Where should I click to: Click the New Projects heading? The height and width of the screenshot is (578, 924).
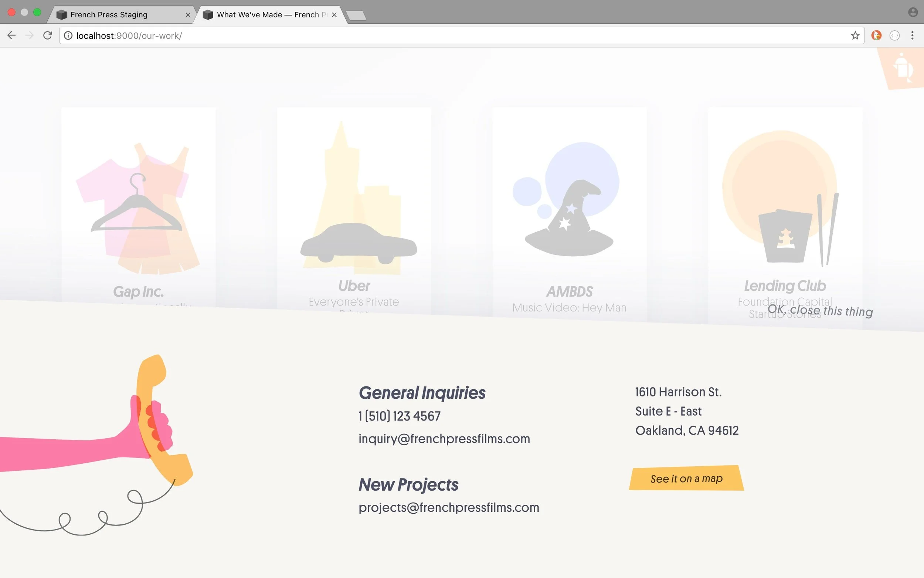(408, 485)
